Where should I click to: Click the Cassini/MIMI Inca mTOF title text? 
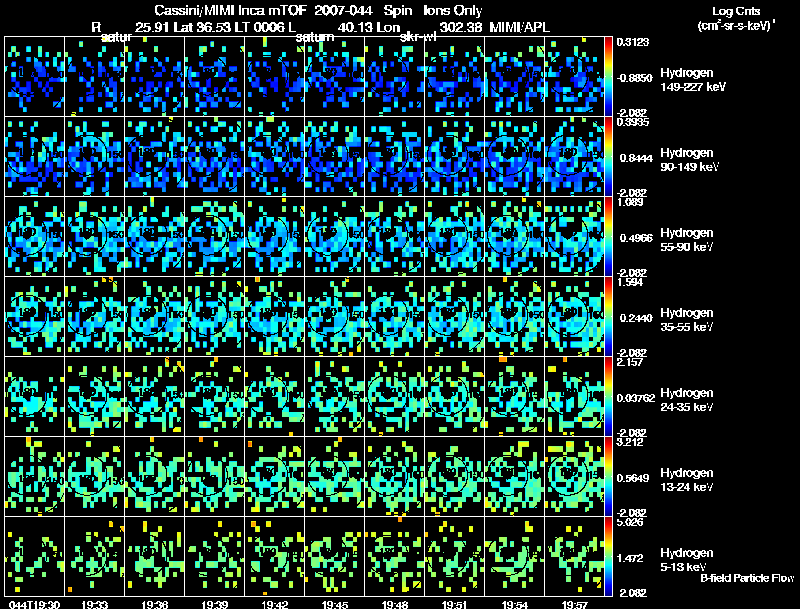click(x=230, y=11)
